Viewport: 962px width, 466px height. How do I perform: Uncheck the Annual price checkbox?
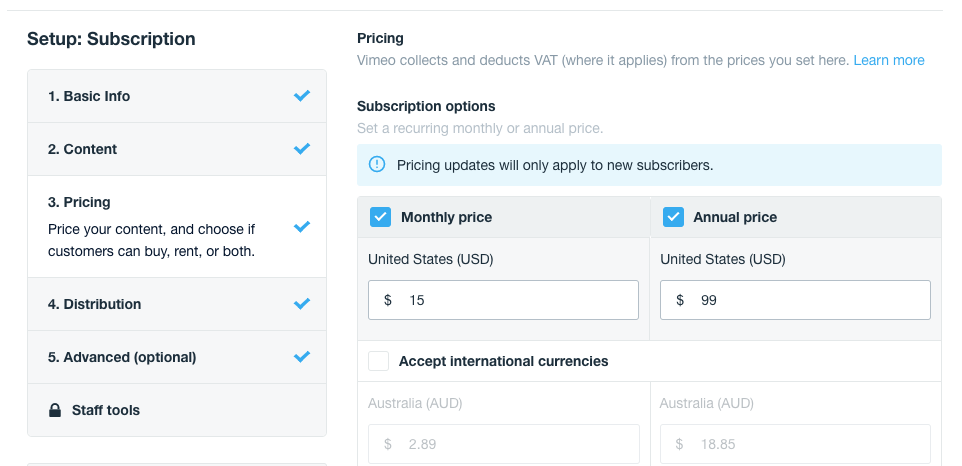coord(673,217)
